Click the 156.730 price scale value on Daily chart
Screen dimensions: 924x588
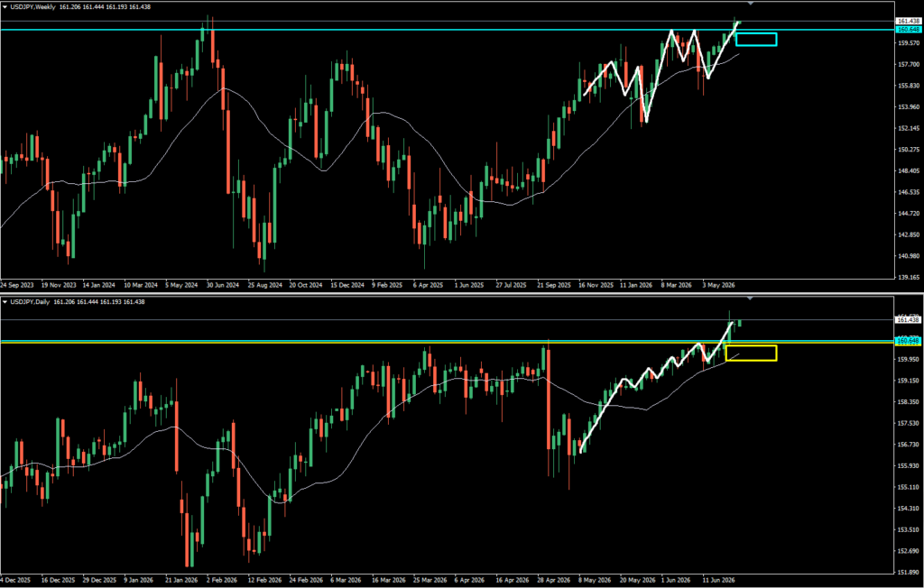(x=908, y=445)
